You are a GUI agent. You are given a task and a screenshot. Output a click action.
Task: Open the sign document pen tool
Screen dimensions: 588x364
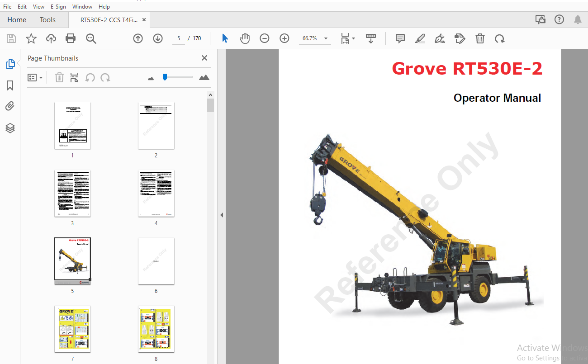point(440,38)
